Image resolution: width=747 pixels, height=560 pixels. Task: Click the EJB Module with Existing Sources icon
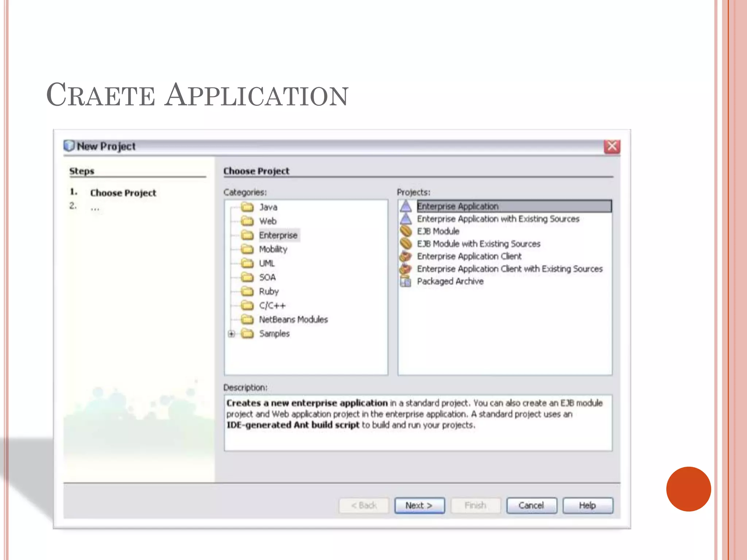(406, 244)
